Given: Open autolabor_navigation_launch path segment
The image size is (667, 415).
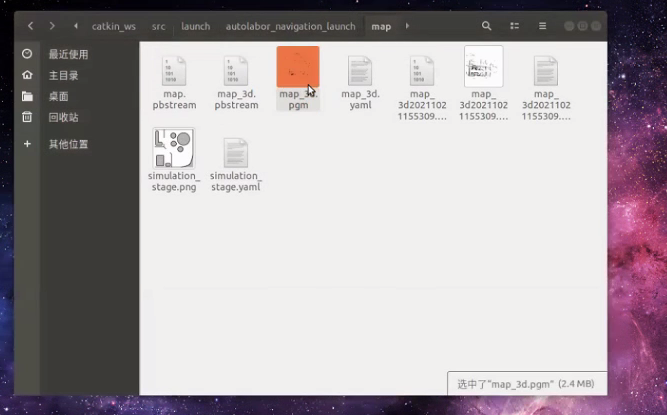Looking at the screenshot, I should tap(290, 26).
